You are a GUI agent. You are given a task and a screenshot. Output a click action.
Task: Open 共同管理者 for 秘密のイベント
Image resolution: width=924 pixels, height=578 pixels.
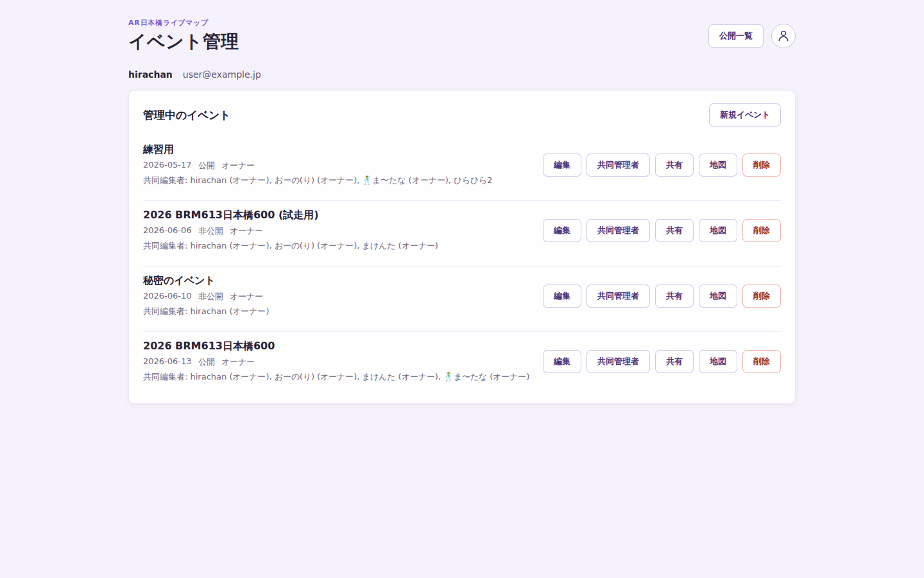click(x=618, y=296)
